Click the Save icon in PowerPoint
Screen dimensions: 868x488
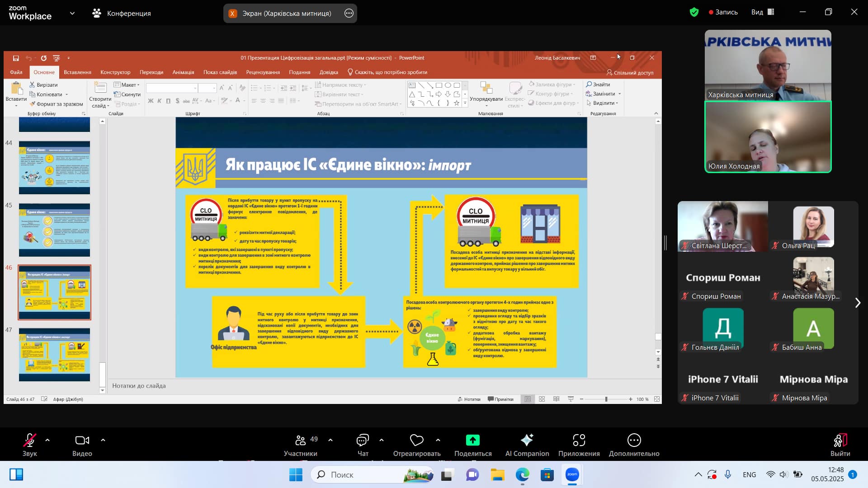click(x=16, y=58)
